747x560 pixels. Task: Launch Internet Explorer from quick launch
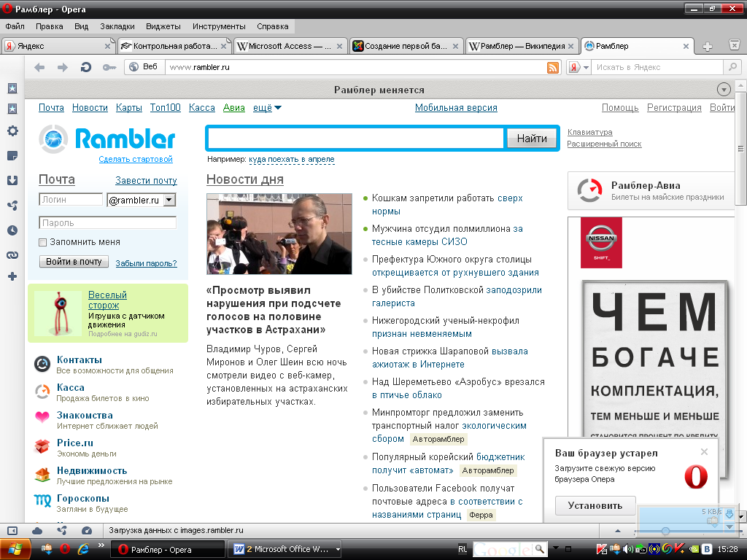pyautogui.click(x=83, y=549)
